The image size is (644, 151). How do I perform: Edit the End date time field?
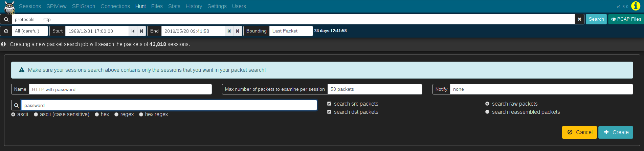193,31
